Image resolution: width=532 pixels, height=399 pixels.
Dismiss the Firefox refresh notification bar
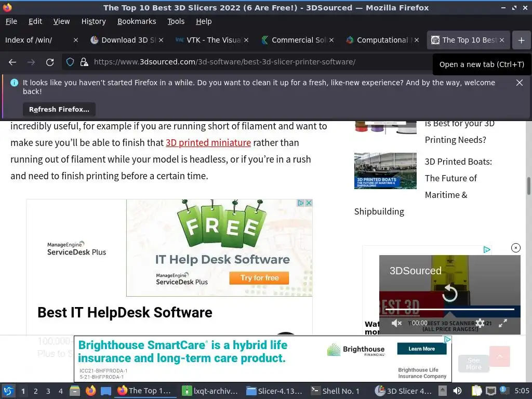[520, 83]
